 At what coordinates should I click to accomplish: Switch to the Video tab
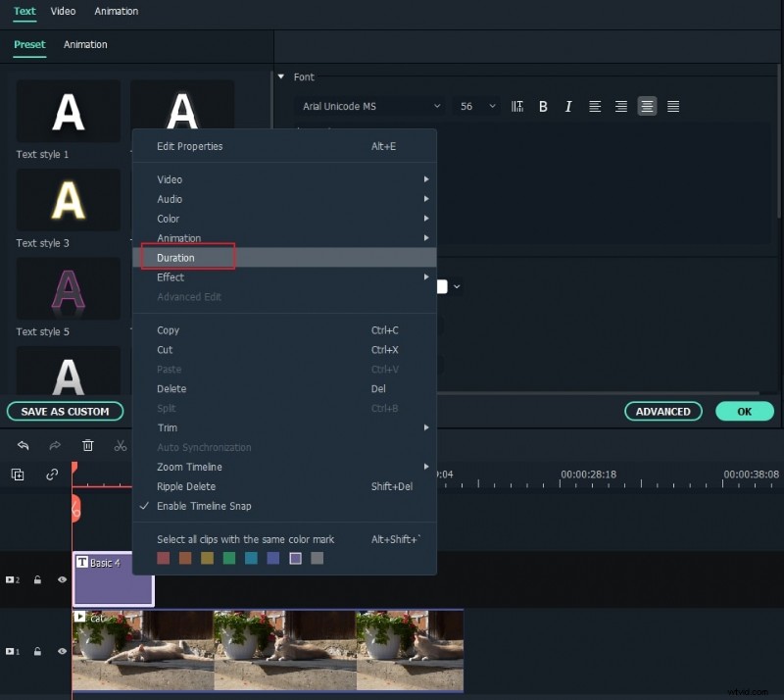tap(63, 12)
